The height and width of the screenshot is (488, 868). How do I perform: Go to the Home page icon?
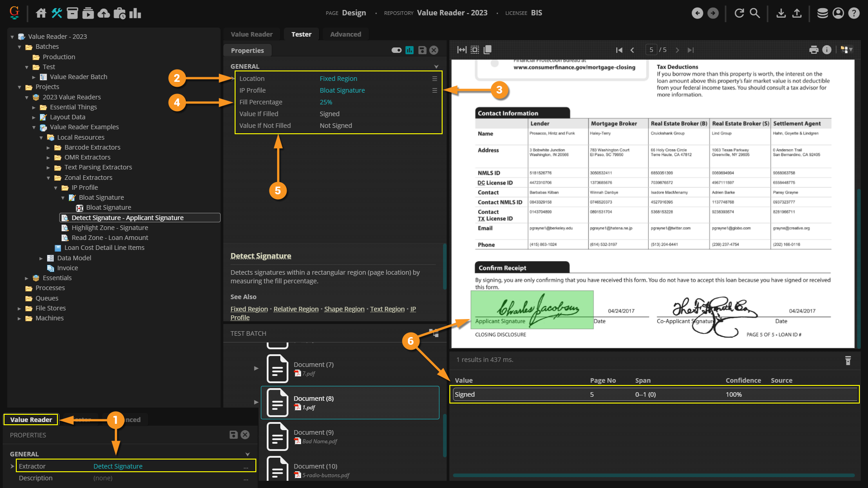[x=41, y=13]
